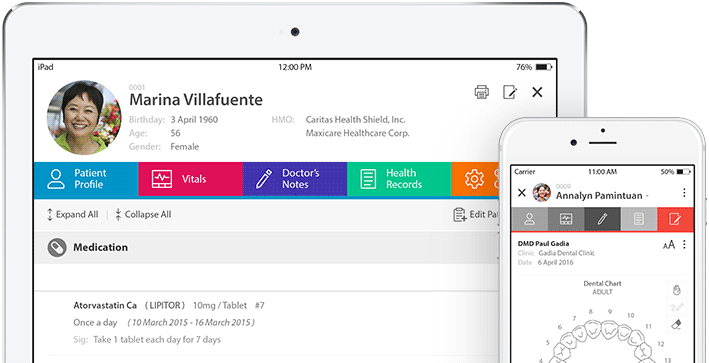Select the iPhone pencil doctor's notes tab
This screenshot has width=709, height=363.
pos(602,219)
